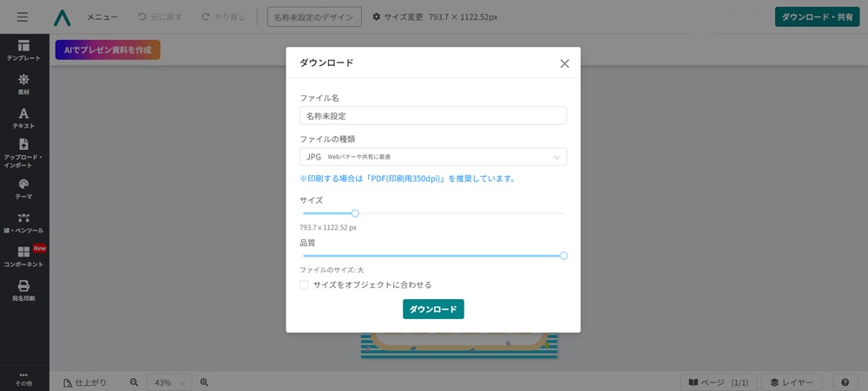Open the メニュー menu
868x391 pixels.
click(x=102, y=17)
